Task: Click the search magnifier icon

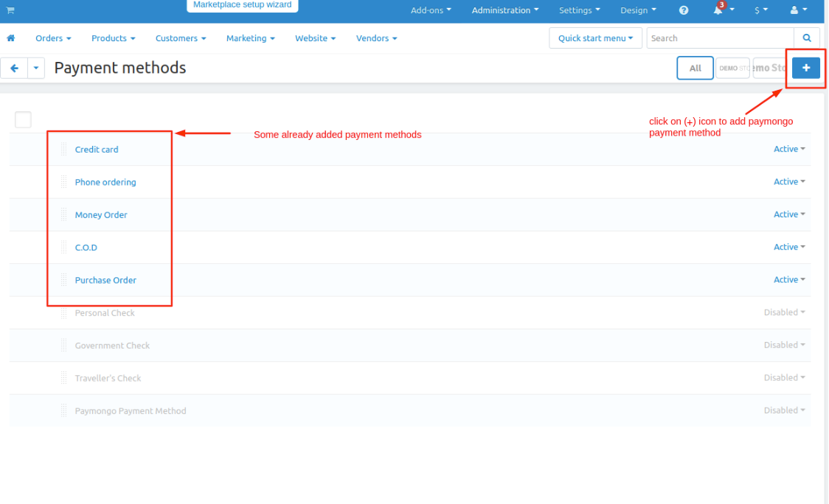Action: tap(807, 38)
